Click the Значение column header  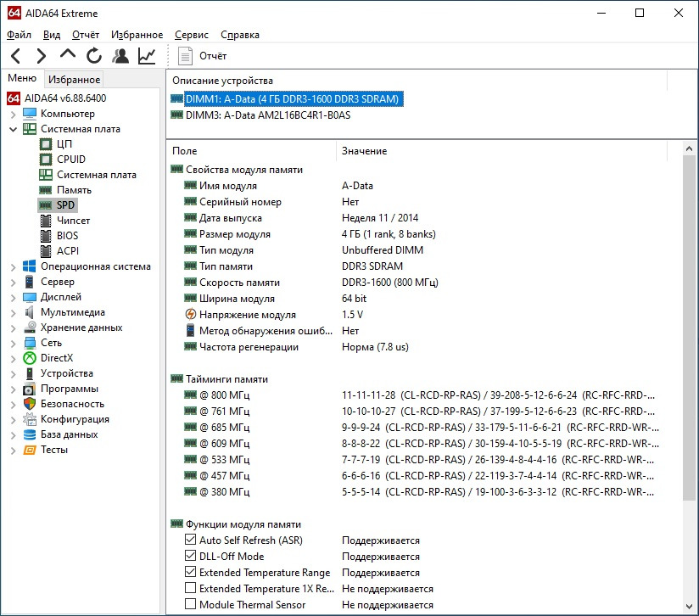coord(364,151)
